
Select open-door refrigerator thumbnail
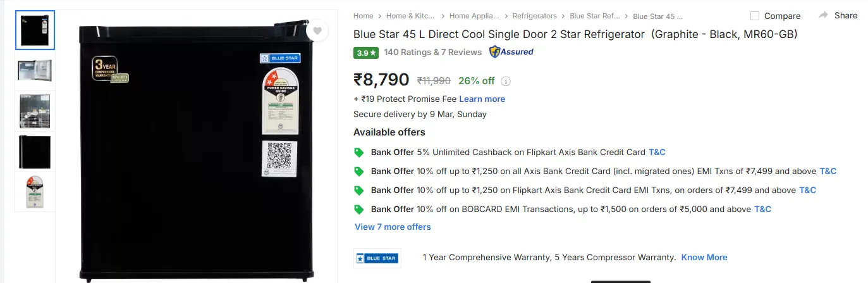click(35, 70)
